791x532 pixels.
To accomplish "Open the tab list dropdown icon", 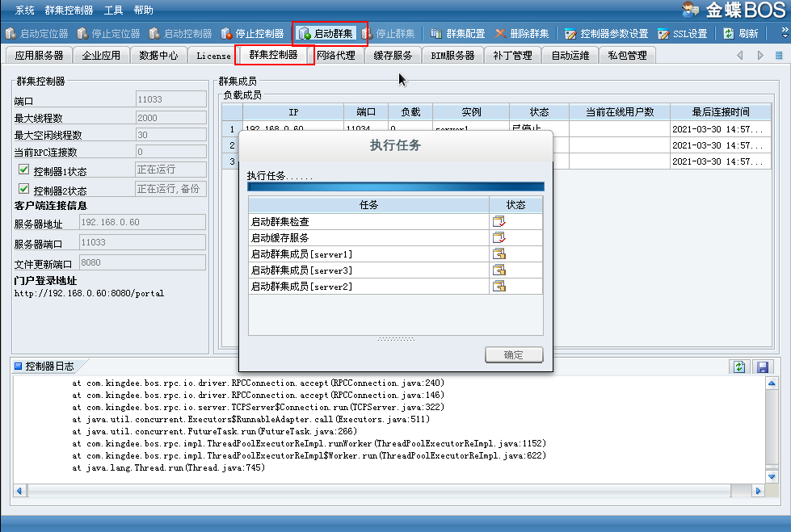I will coord(779,55).
